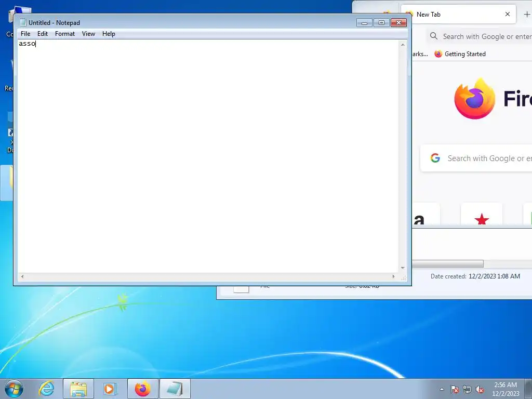
Task: Maximize the Notepad window
Action: coord(381,23)
